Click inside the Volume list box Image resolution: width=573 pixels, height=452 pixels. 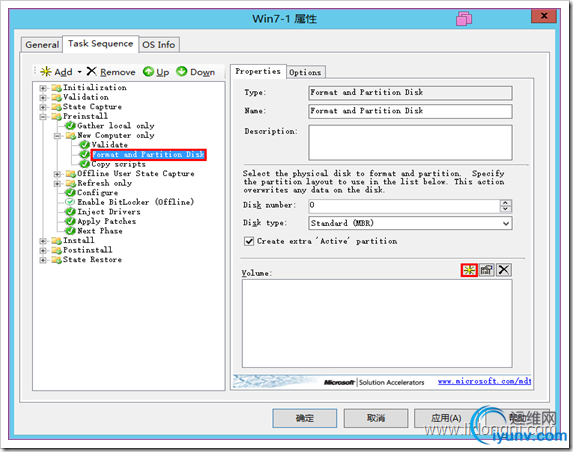tap(377, 323)
